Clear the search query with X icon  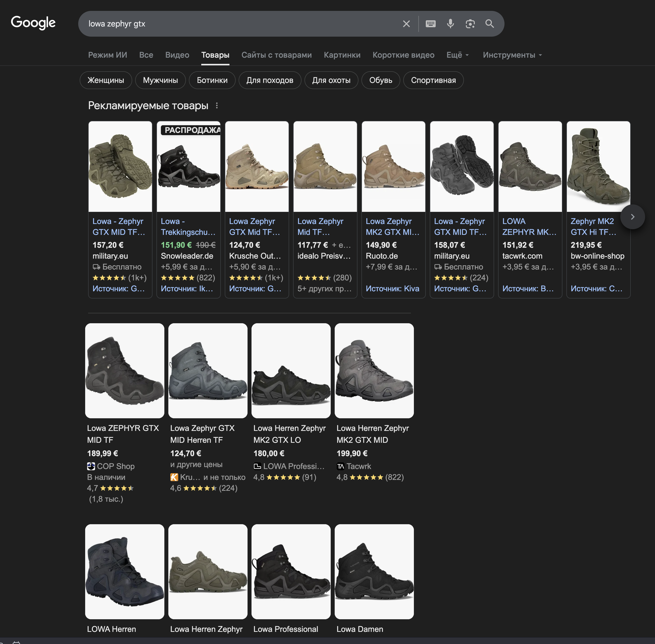(x=406, y=24)
